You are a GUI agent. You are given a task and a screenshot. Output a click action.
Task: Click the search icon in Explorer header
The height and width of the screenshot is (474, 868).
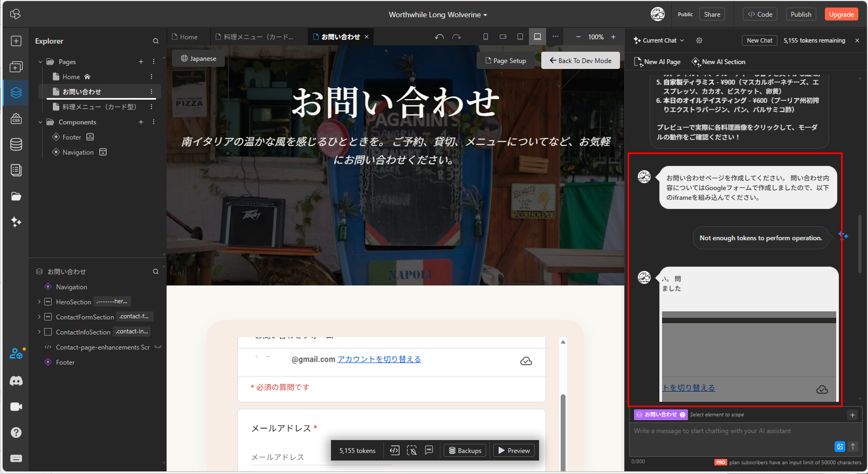(x=156, y=41)
